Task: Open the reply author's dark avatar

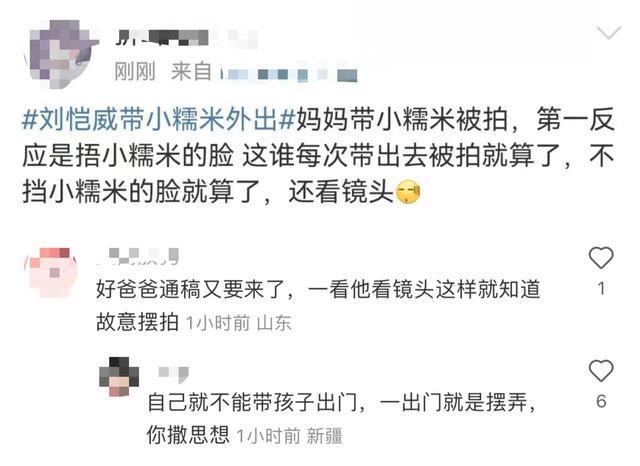Action: click(119, 376)
